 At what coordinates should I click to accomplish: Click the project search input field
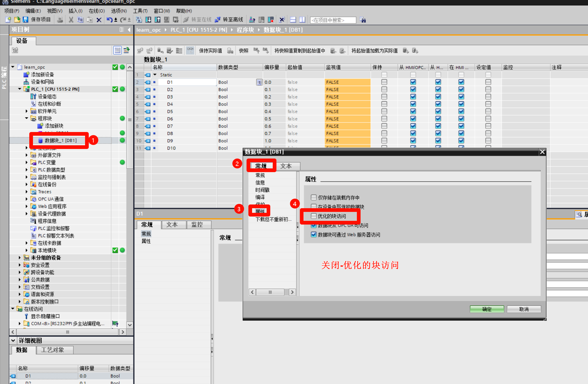point(333,20)
